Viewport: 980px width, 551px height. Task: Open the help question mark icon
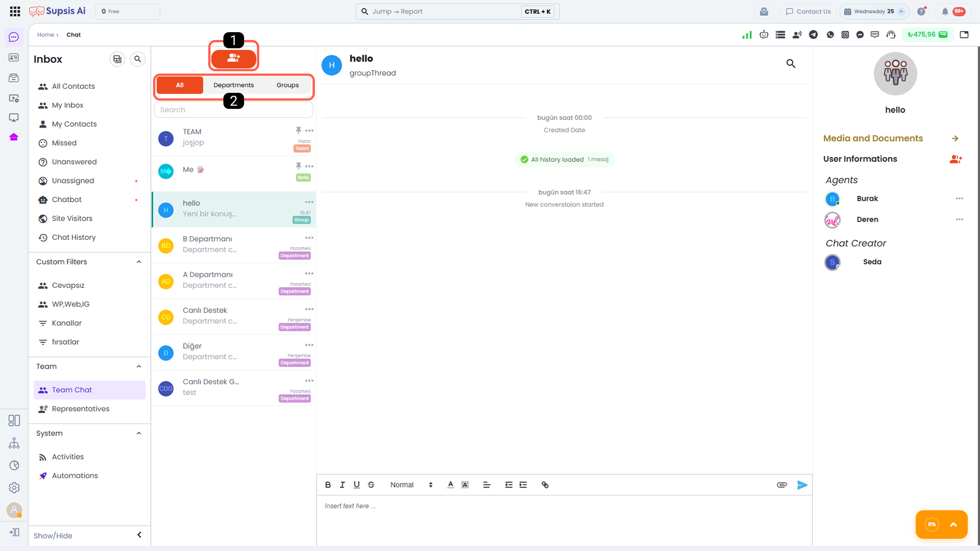(921, 11)
